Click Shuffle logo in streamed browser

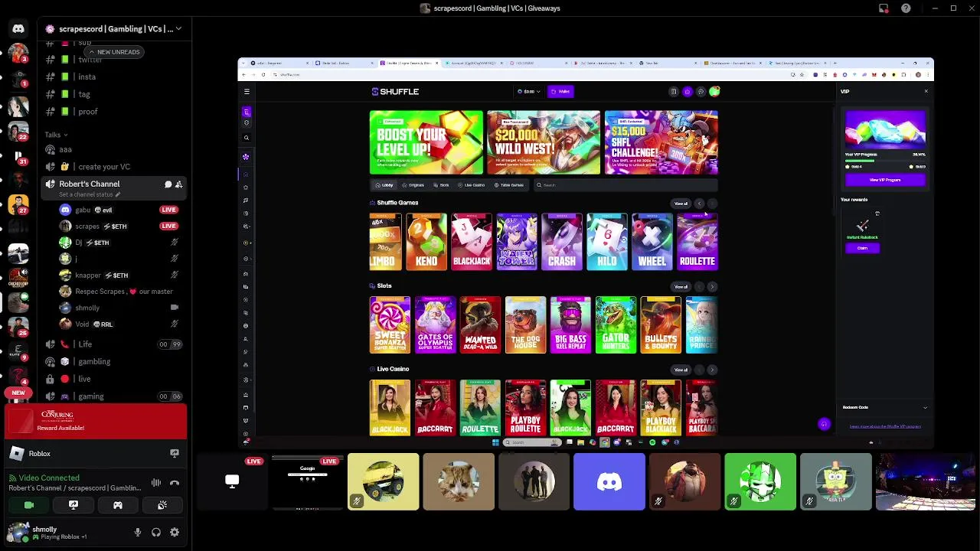coord(395,92)
